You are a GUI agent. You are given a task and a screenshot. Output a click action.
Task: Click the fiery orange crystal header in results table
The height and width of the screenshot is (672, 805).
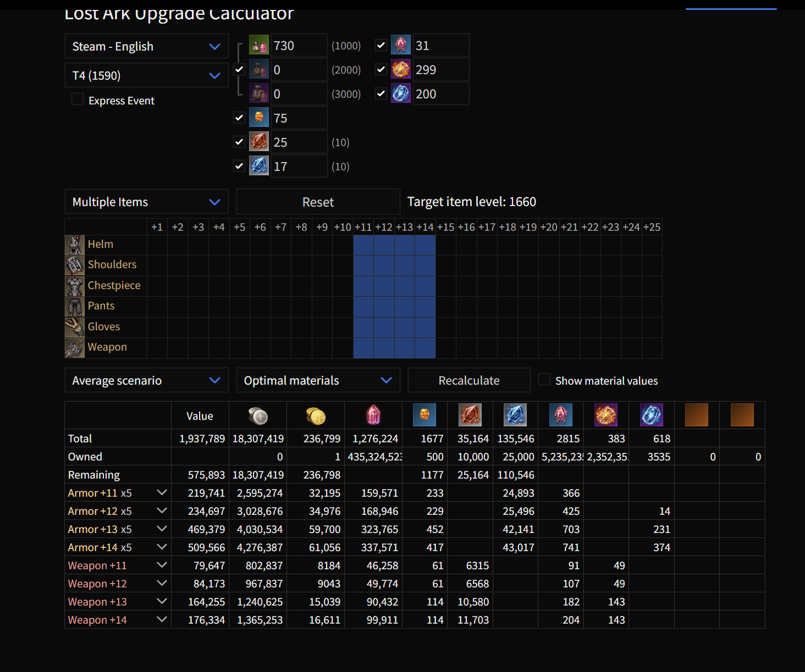point(606,415)
